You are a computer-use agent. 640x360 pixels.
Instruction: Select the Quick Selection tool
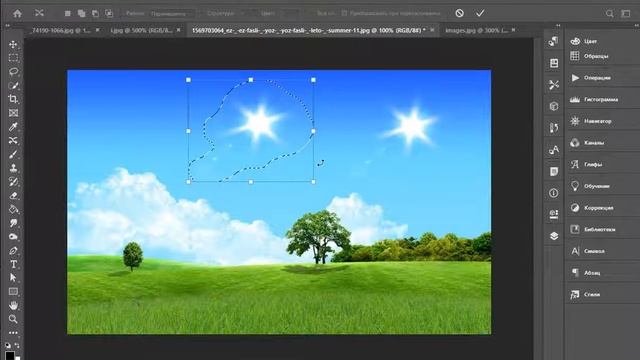[13, 85]
